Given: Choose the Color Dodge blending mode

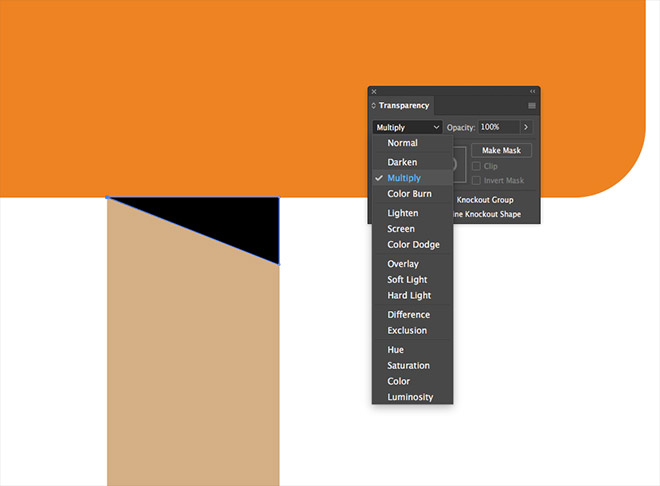Looking at the screenshot, I should [x=412, y=244].
